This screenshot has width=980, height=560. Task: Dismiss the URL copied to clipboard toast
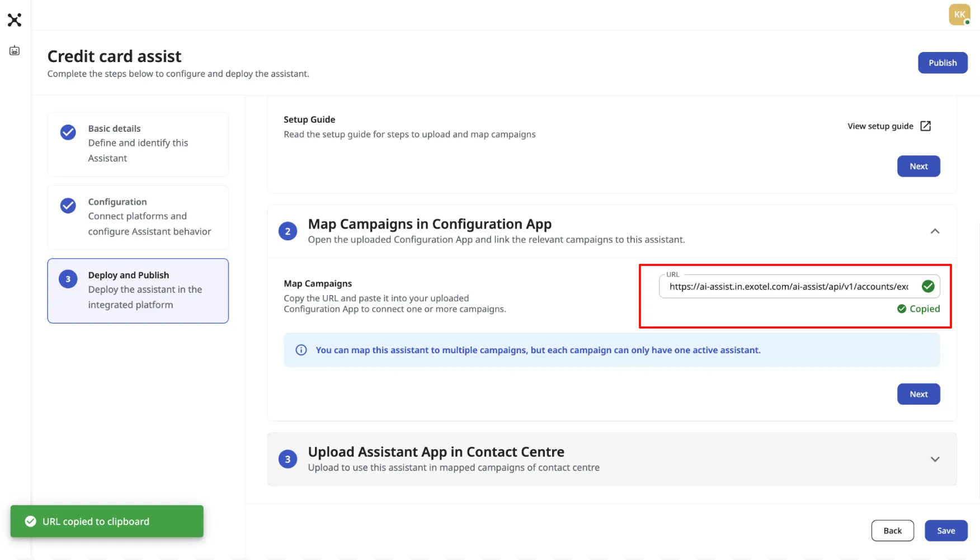pos(107,521)
